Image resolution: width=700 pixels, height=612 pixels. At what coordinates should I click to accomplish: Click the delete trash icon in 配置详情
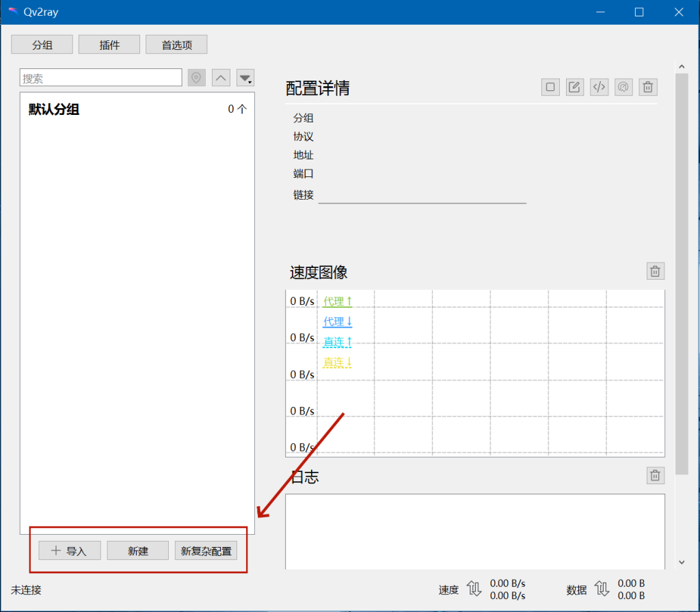[x=648, y=87]
